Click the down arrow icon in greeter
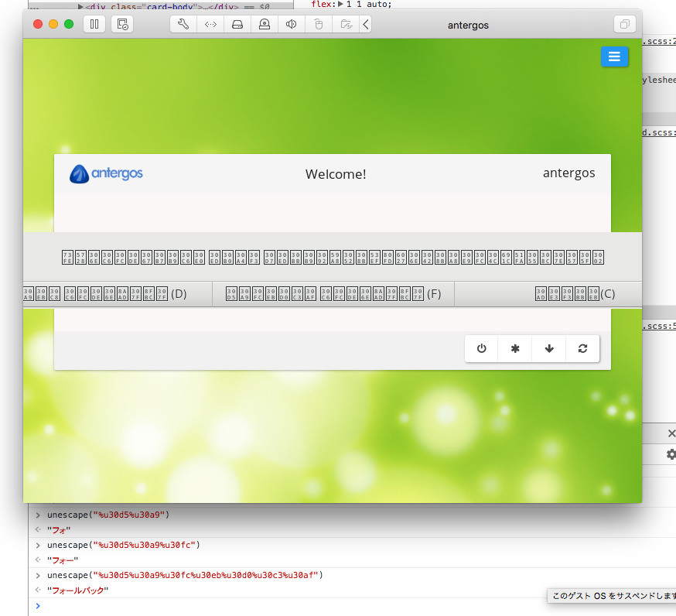 [549, 348]
